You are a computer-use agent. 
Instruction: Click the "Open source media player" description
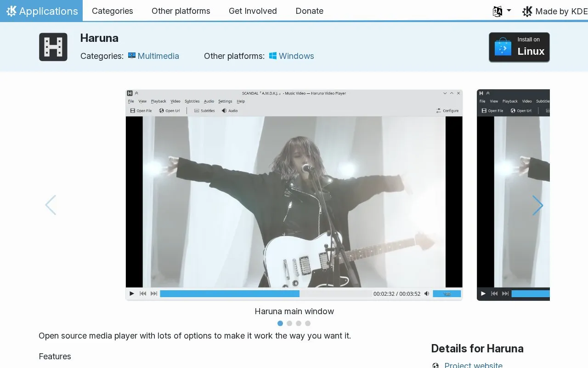(195, 336)
